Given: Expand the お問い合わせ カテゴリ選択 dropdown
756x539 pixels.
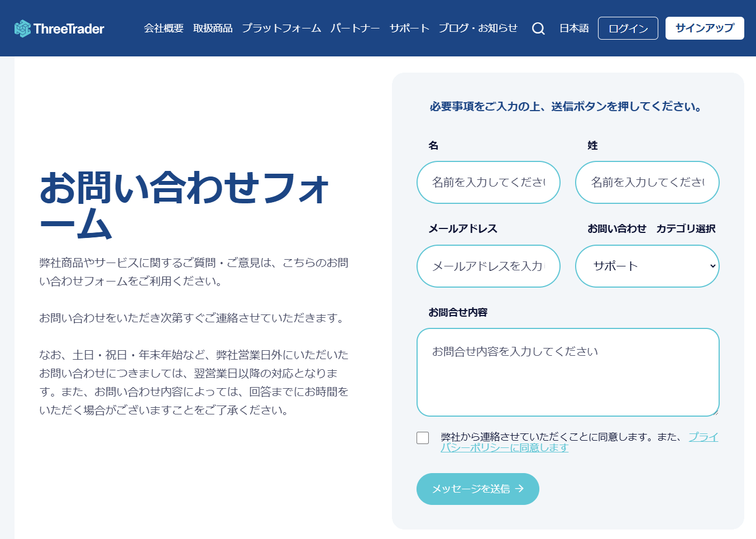Looking at the screenshot, I should pos(647,266).
